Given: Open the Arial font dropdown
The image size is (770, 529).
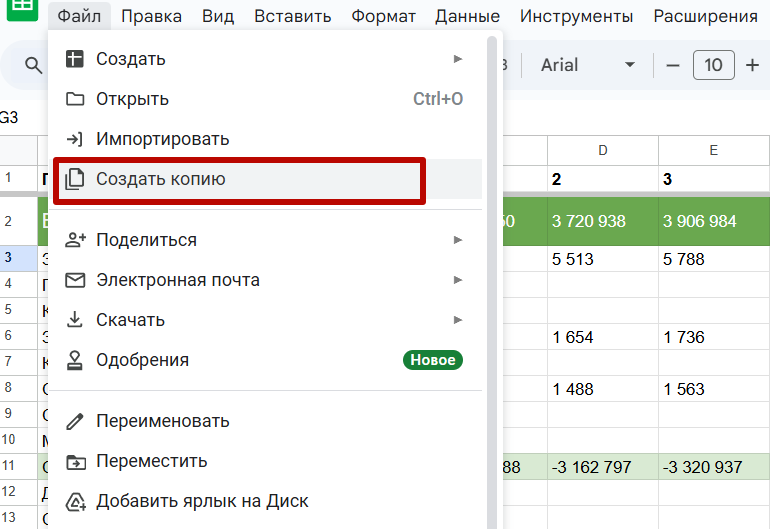Looking at the screenshot, I should 588,65.
